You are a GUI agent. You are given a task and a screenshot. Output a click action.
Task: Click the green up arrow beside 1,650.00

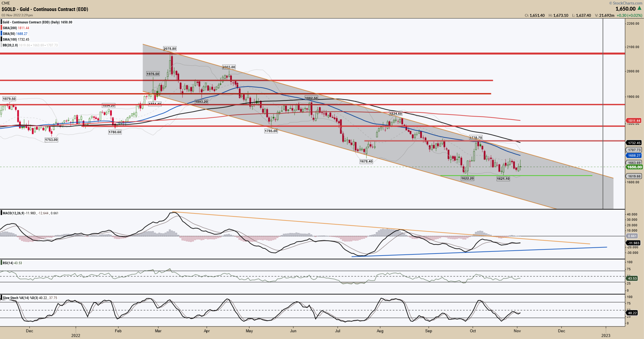[x=639, y=8]
